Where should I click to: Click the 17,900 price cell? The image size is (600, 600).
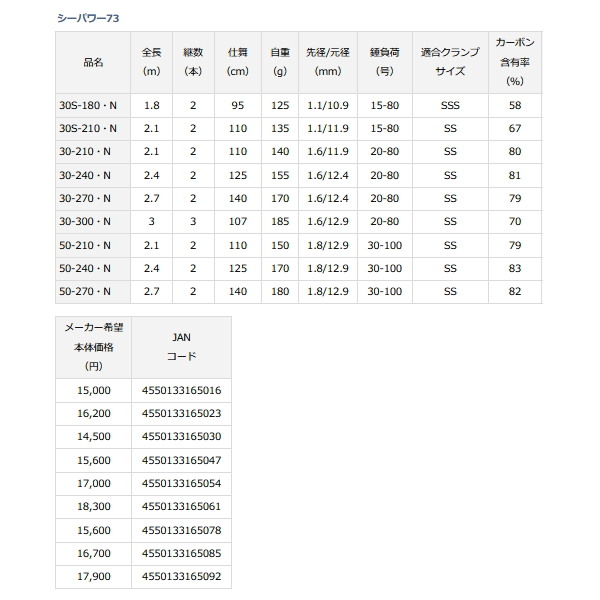[x=94, y=577]
